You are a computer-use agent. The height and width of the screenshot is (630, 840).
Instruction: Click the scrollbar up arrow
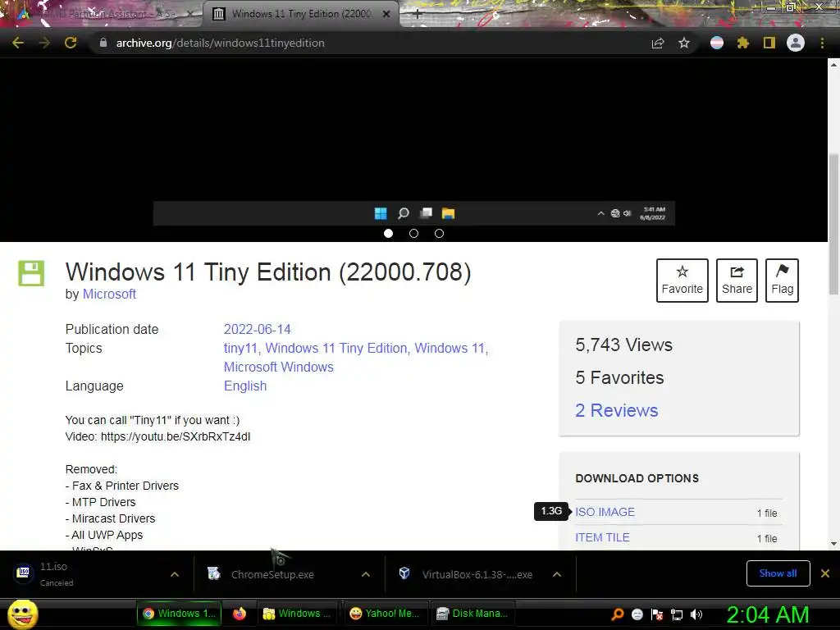pyautogui.click(x=833, y=64)
